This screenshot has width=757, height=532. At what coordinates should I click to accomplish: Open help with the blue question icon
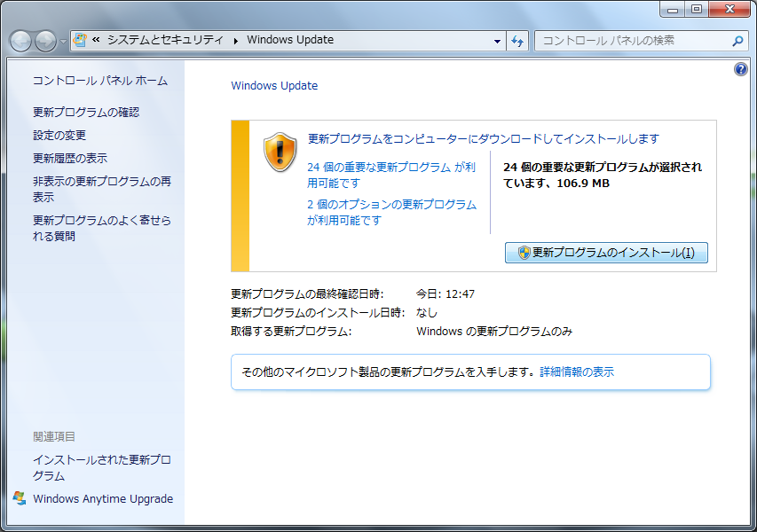pos(741,69)
